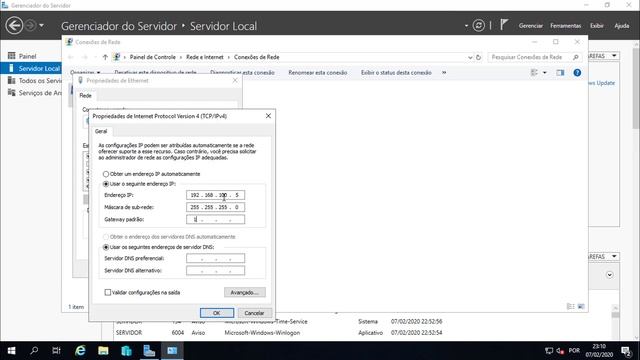Click Renomear esta conexão toolbar command

click(x=318, y=73)
